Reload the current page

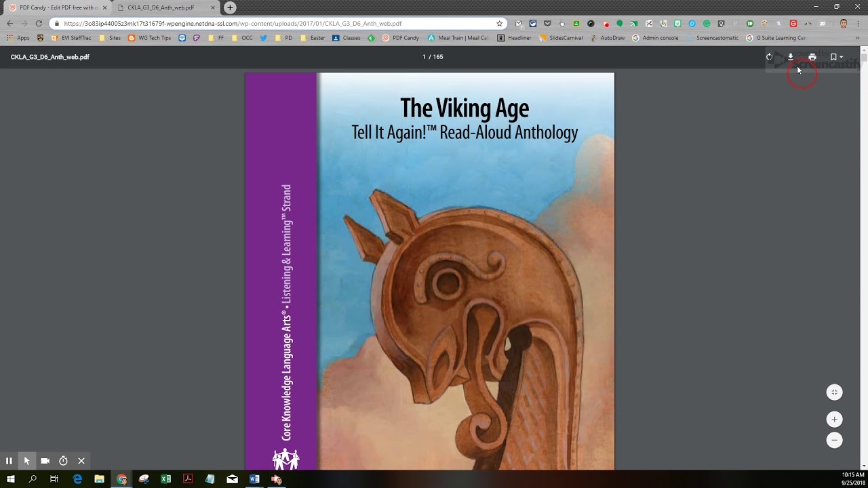39,23
